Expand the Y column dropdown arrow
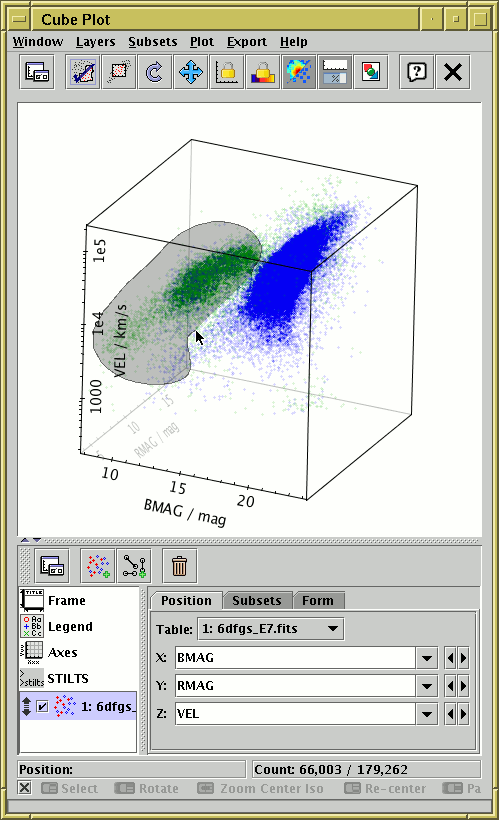This screenshot has width=499, height=820. click(427, 686)
